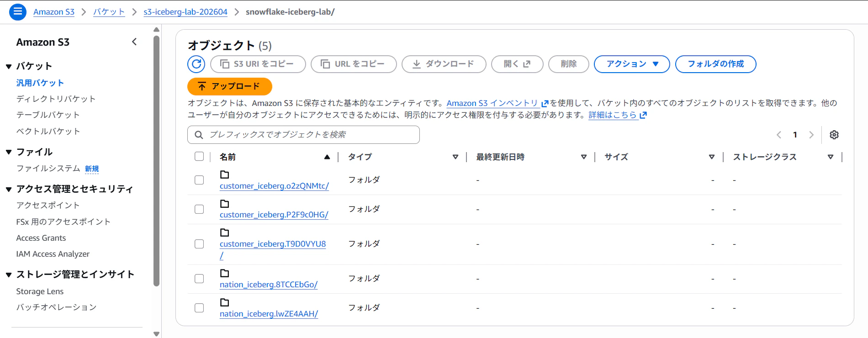
Task: Open the アクション dropdown menu
Action: 632,64
